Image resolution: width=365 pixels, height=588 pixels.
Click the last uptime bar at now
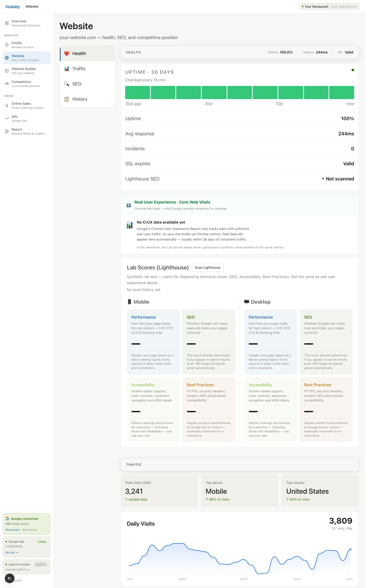[x=342, y=92]
